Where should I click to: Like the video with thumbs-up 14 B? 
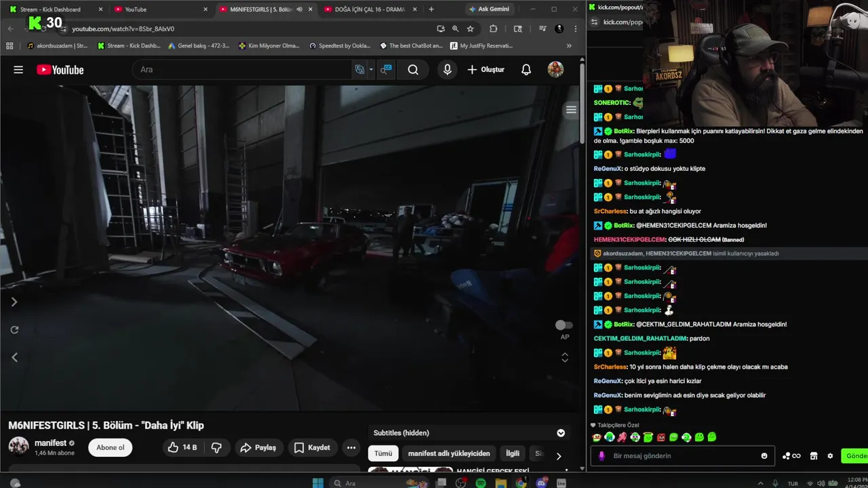click(182, 447)
